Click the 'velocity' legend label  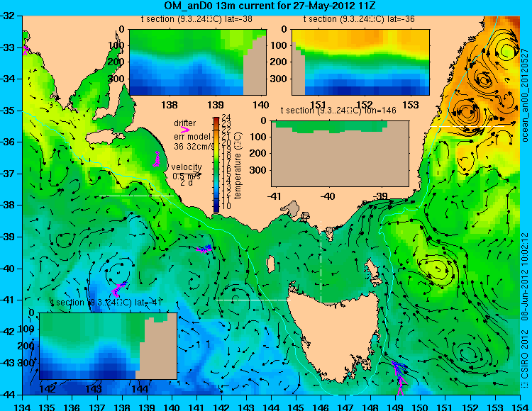[187, 167]
